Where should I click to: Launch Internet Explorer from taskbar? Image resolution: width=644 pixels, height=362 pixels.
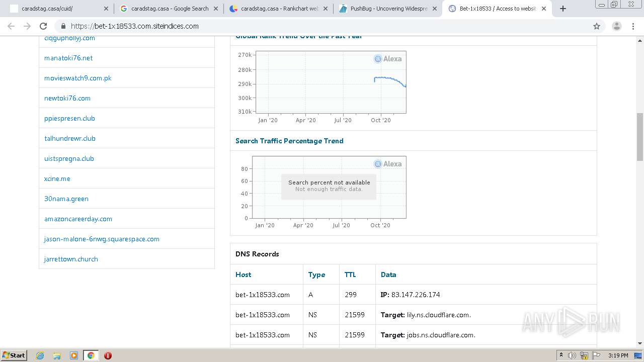point(40,355)
